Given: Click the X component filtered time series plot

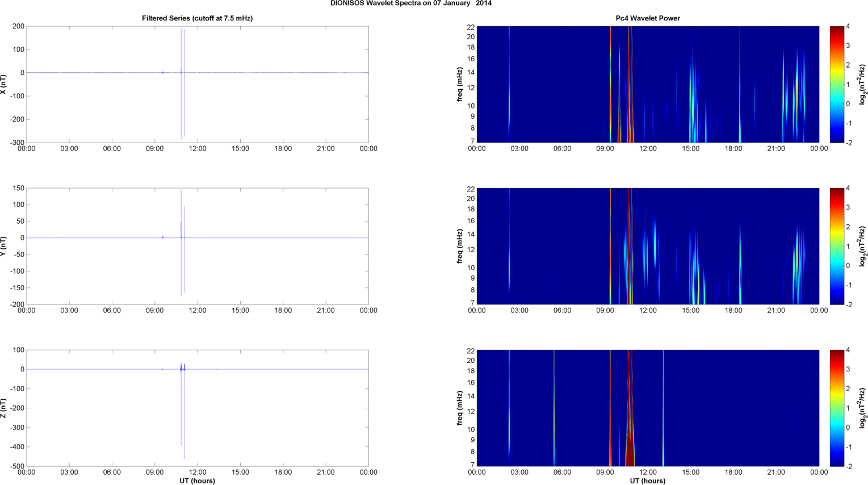Looking at the screenshot, I should coord(198,84).
